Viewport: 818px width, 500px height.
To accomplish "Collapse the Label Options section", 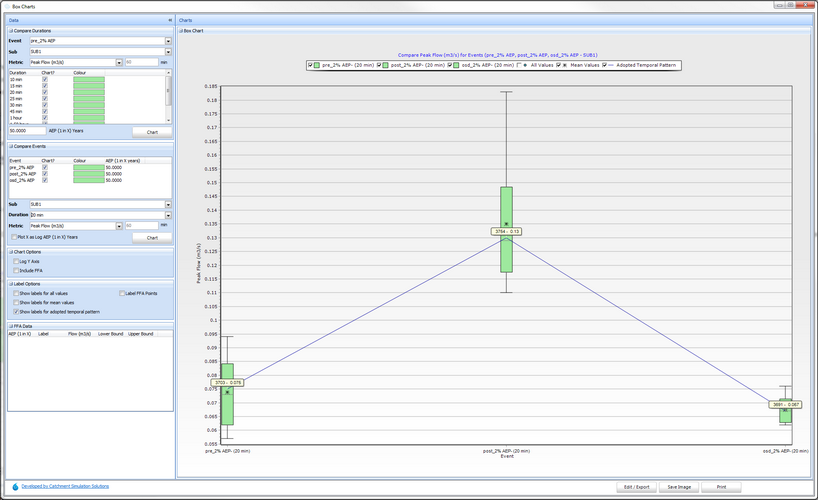I will (x=10, y=283).
